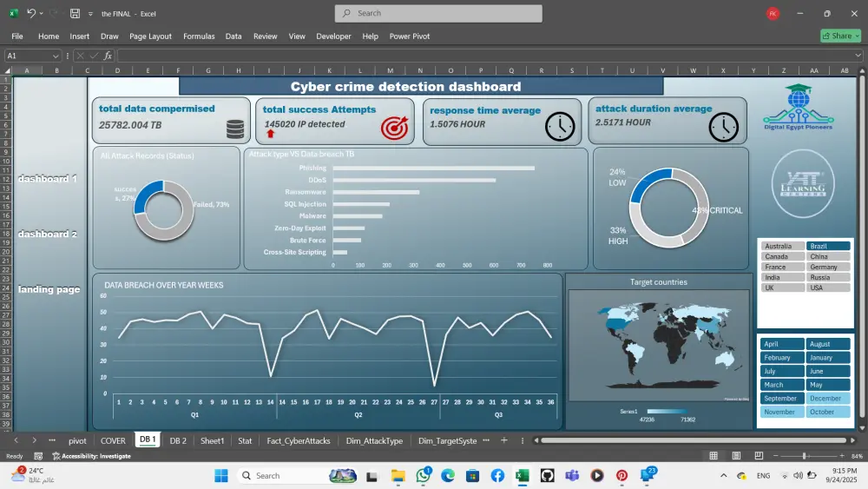Select the pivot sheet tab

77,441
